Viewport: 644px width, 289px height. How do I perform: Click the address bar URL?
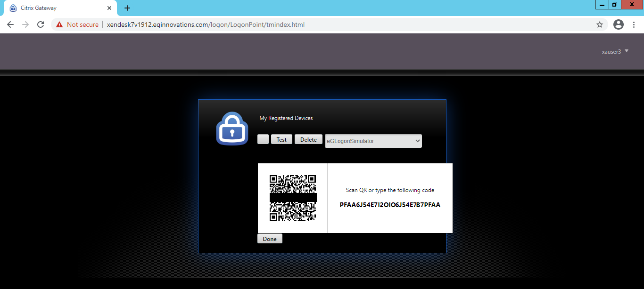(206, 24)
